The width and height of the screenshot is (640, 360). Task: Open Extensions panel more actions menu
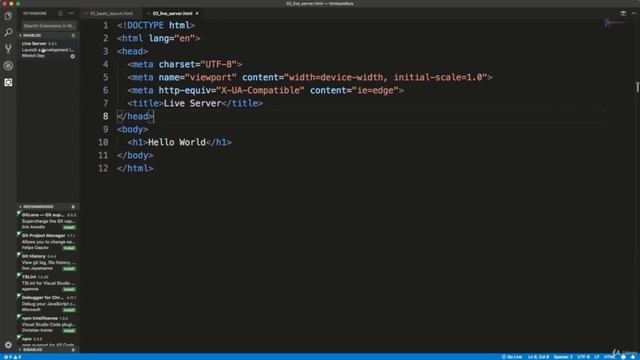tap(71, 13)
